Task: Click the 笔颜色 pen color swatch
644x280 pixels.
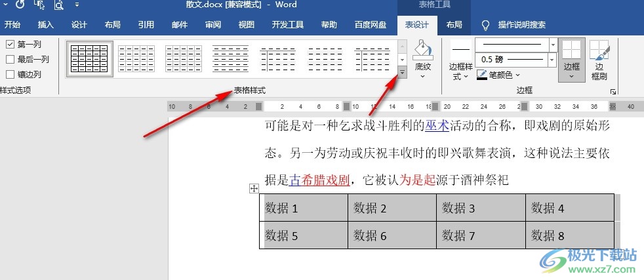Action: (481, 75)
